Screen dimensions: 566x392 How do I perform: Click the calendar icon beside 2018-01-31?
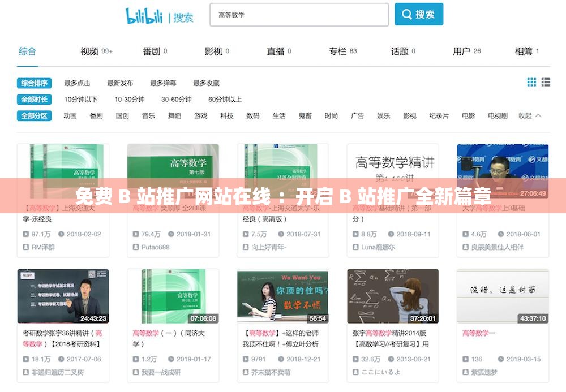pos(172,235)
